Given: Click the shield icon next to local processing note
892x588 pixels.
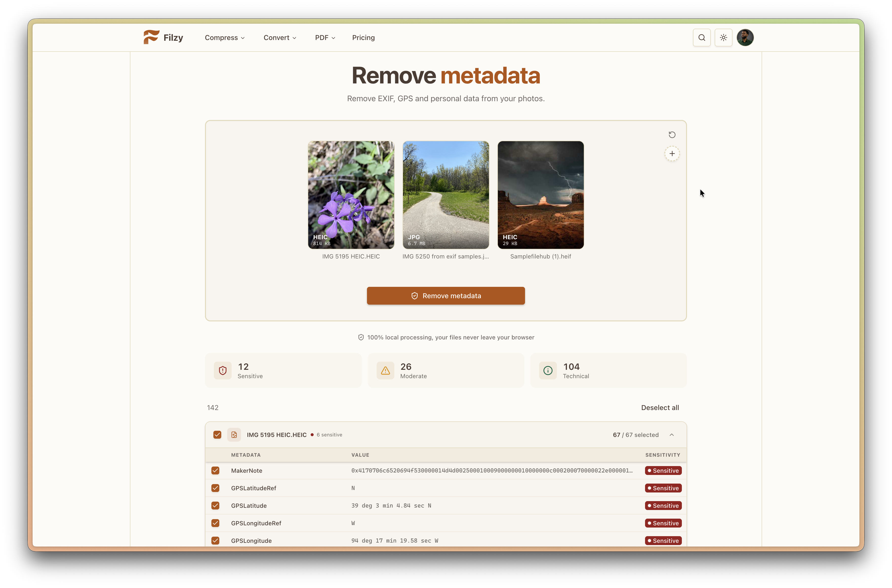Looking at the screenshot, I should [x=361, y=337].
